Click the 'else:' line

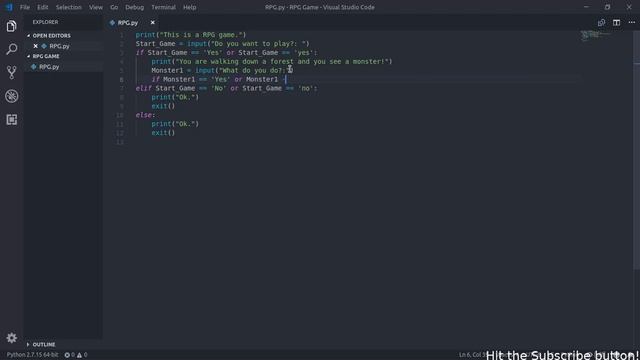tap(145, 115)
